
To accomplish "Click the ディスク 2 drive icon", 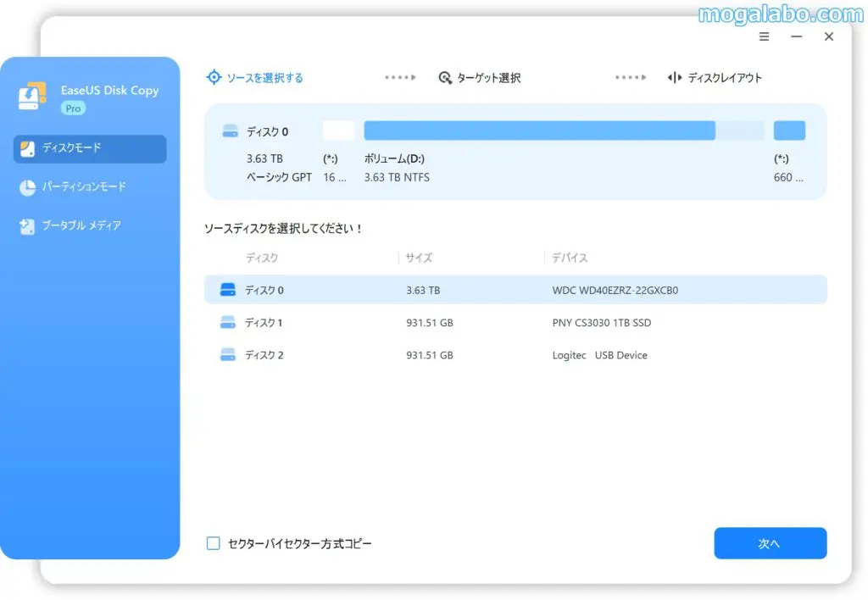I will [227, 355].
